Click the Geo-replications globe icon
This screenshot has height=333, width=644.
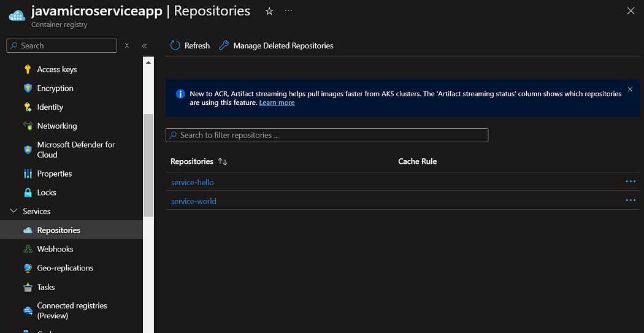coord(28,268)
